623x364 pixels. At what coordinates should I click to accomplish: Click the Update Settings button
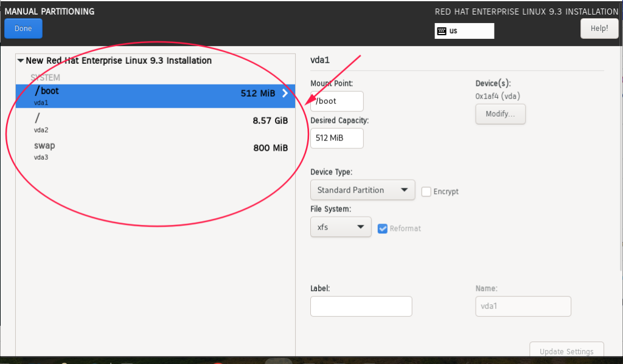click(566, 351)
